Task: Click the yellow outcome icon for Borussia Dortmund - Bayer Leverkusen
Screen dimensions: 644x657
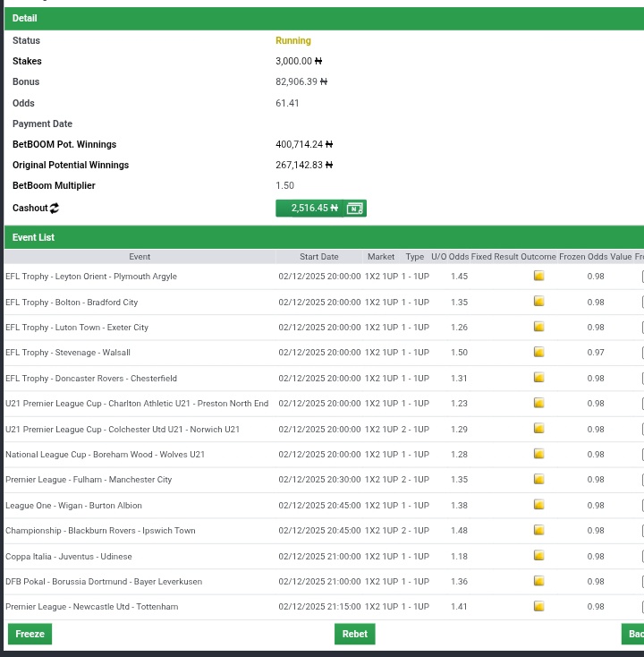Action: point(538,581)
